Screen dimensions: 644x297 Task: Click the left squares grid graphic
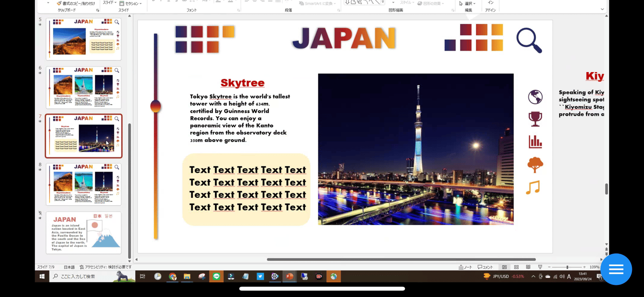[205, 39]
